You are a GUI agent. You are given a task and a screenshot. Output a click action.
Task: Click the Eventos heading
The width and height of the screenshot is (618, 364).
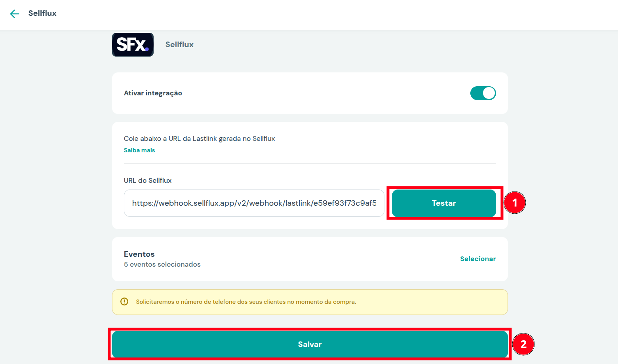pos(139,254)
